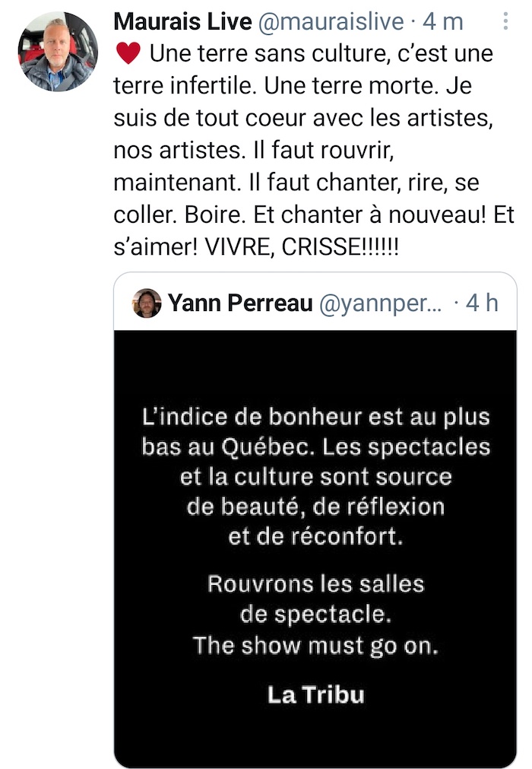Click the line The show must go on
Screen dimensions: 532x769
[x=316, y=646]
